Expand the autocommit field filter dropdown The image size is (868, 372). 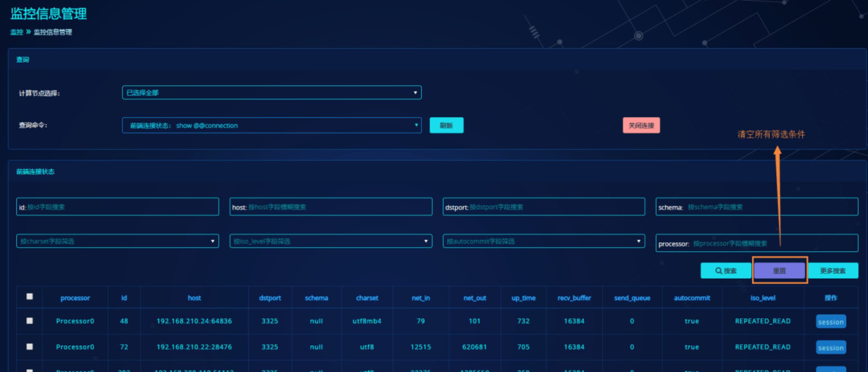[x=544, y=241]
